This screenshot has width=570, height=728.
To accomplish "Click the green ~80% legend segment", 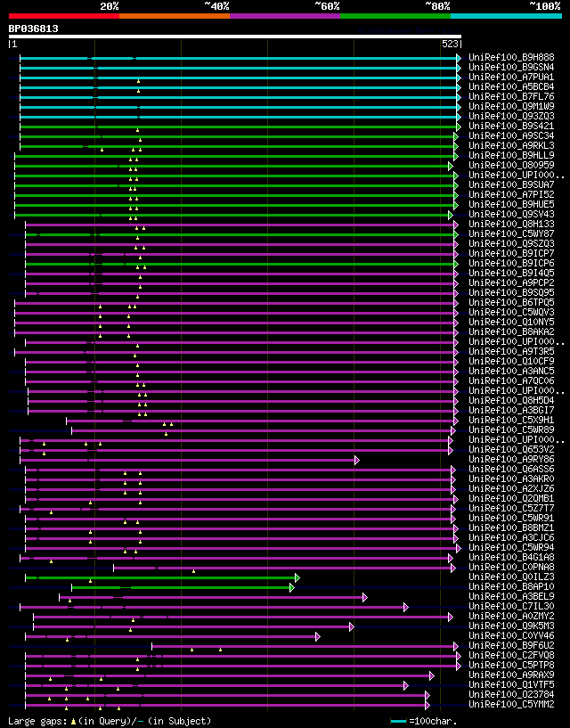I will (x=395, y=16).
